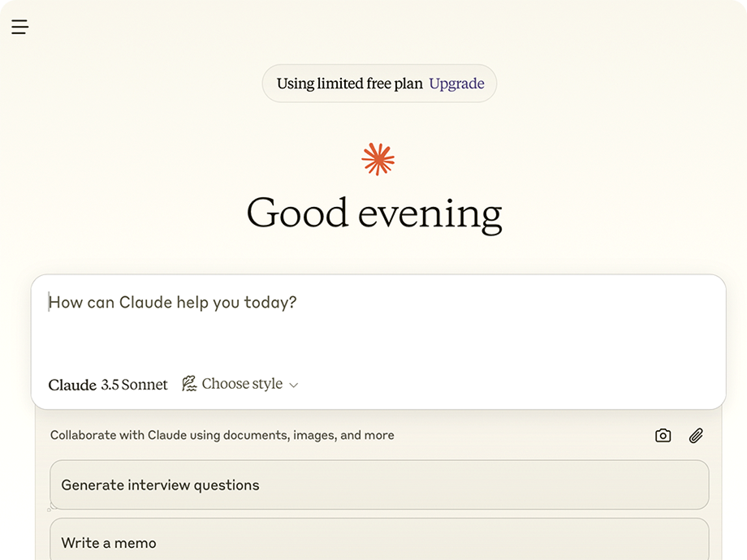Open the sidebar with the hamburger menu icon

(x=20, y=27)
